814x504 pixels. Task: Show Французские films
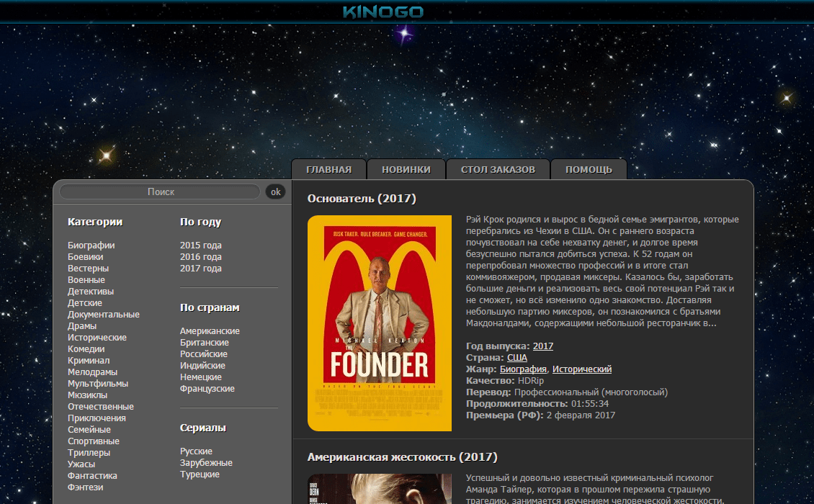207,388
